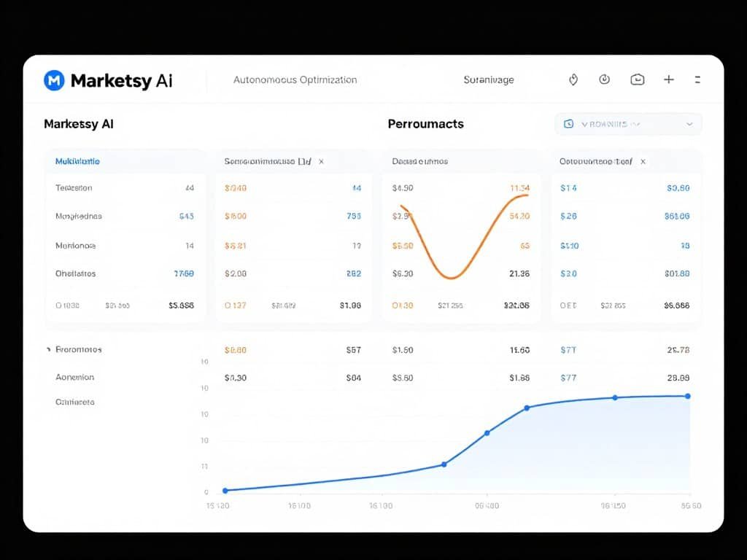Click the peak point on the blue area chart
747x560 pixels.
pos(686,396)
